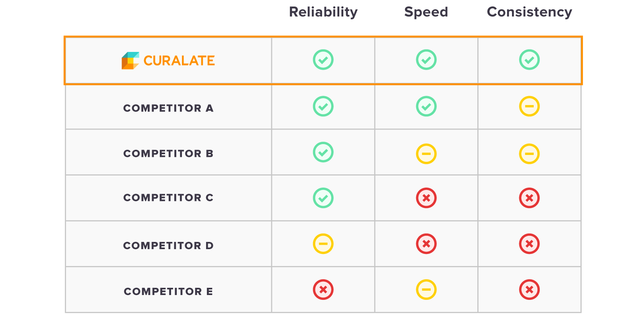Click the Competitor A row label

[x=168, y=108]
